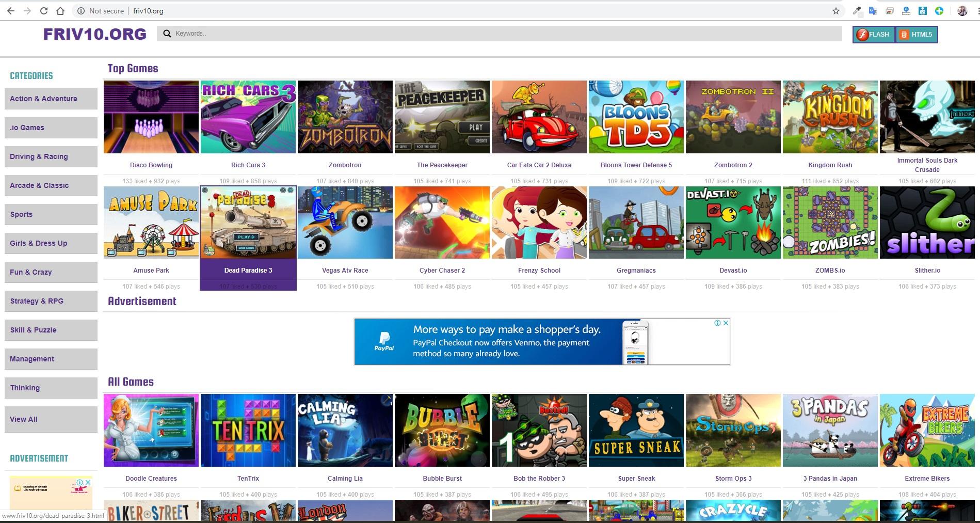This screenshot has width=980, height=523.
Task: Click the browser profile avatar
Action: pos(962,10)
